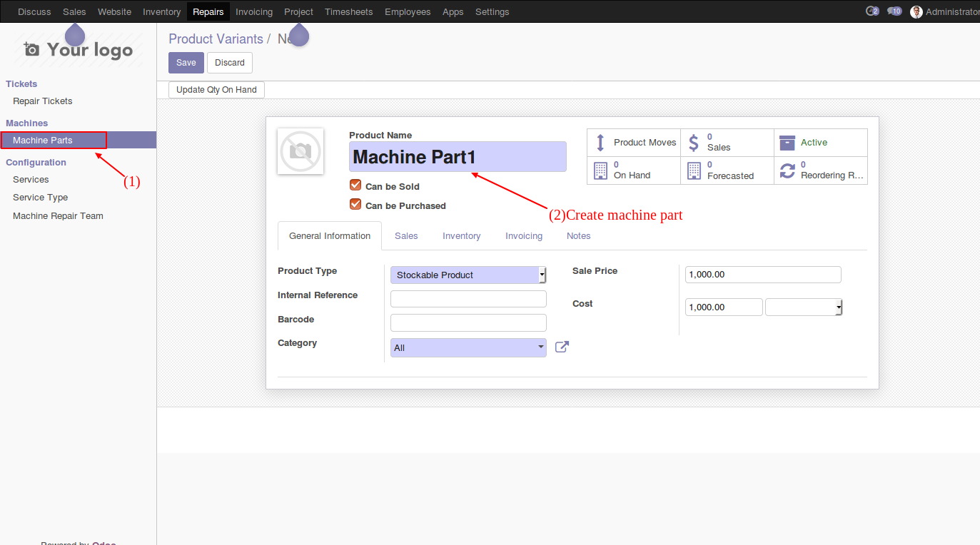Go back to Product Variants breadcrumb
This screenshot has width=980, height=545.
point(216,39)
